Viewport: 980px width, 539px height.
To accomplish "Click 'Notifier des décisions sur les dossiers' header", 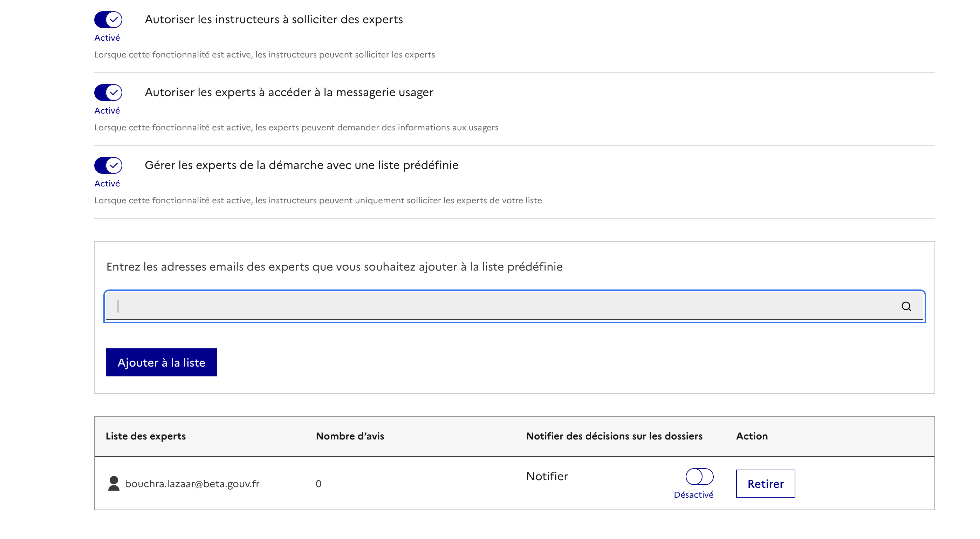I will [x=614, y=436].
